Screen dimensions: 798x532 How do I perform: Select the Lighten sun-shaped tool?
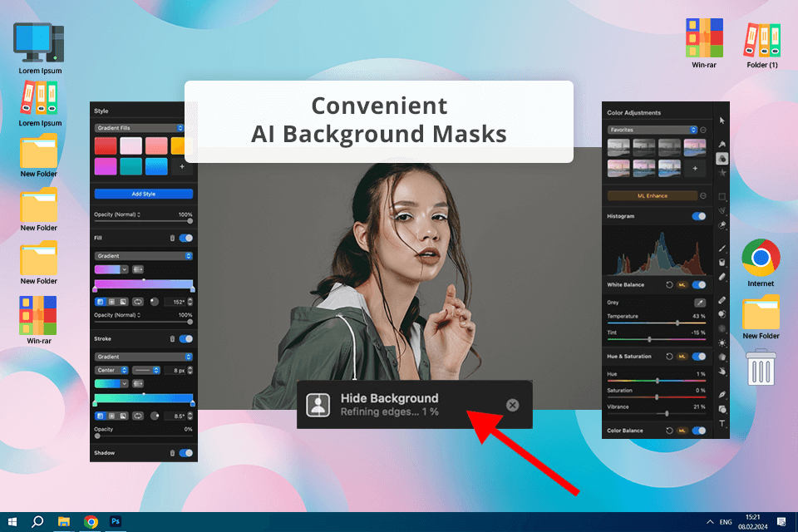point(722,343)
